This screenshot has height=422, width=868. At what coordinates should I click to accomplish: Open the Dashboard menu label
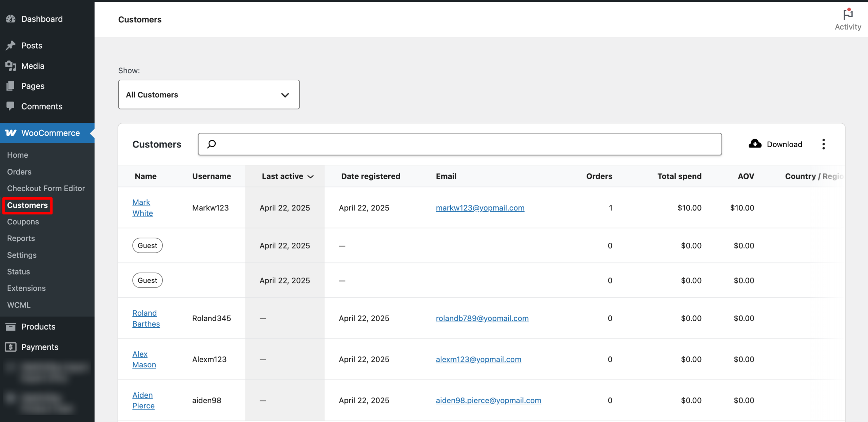tap(42, 19)
